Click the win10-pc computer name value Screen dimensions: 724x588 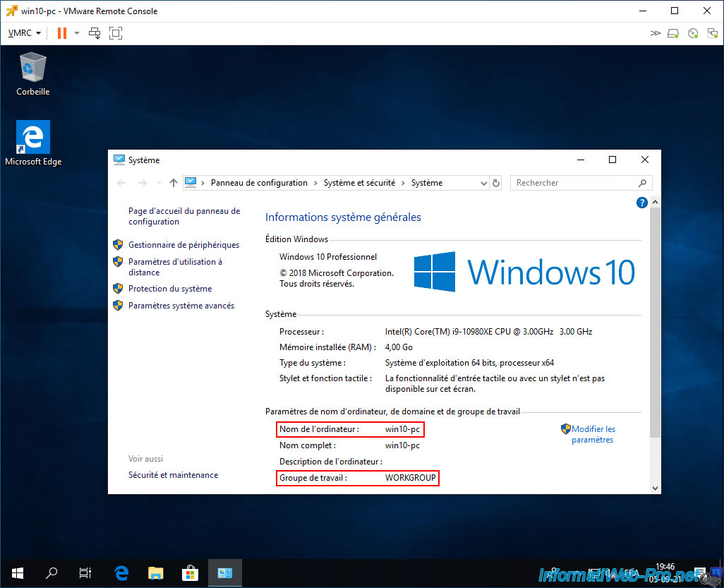point(402,429)
